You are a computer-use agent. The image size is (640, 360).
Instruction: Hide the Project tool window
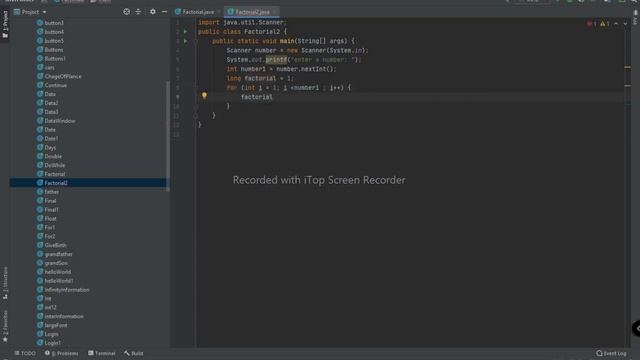point(164,12)
